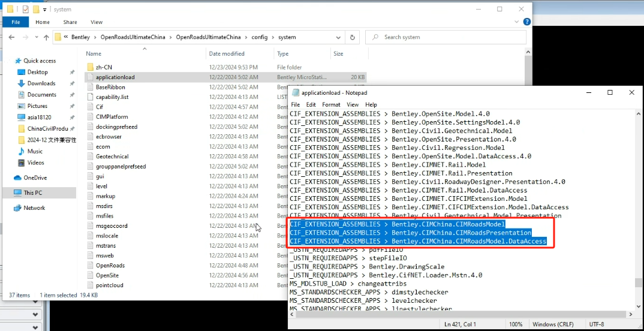Open Notepad Edit menu
644x331 pixels.
click(x=311, y=105)
